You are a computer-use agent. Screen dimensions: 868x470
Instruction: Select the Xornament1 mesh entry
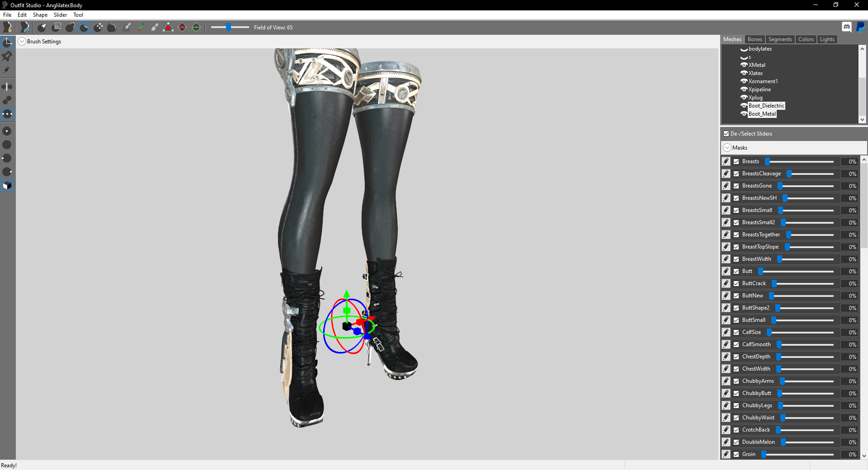click(763, 81)
